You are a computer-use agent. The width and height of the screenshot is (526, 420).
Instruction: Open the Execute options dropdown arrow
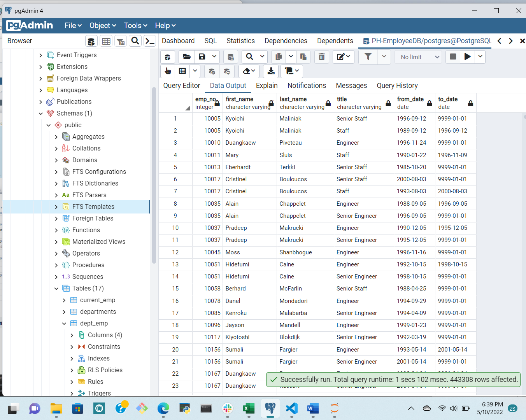(x=480, y=57)
